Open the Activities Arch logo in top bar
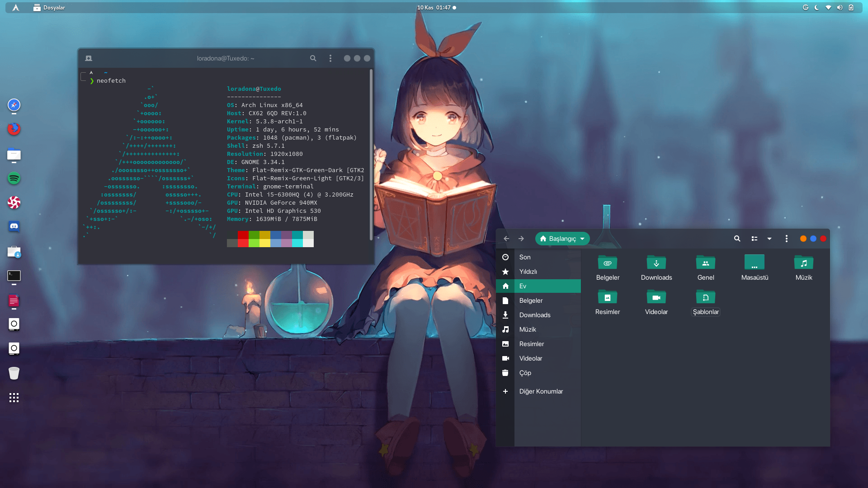This screenshot has width=868, height=488. 16,8
